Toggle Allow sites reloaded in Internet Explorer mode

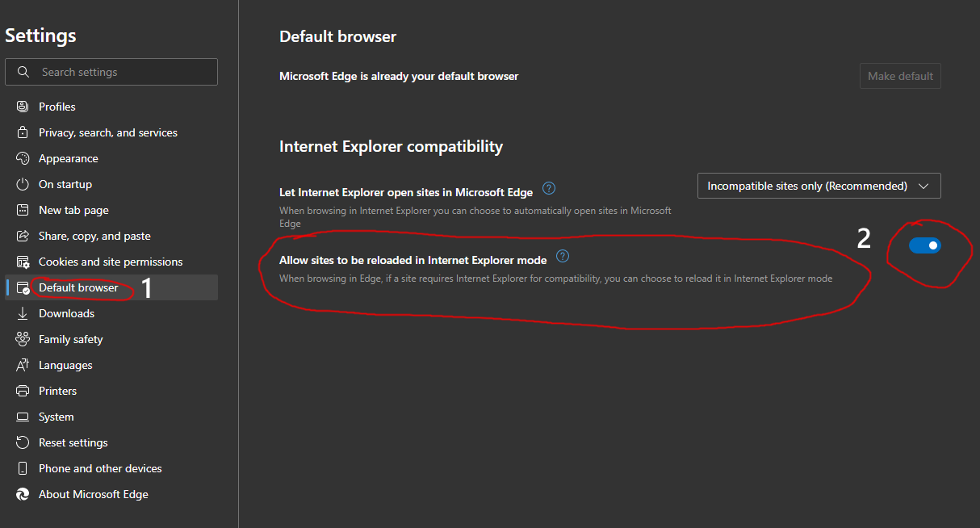coord(924,245)
